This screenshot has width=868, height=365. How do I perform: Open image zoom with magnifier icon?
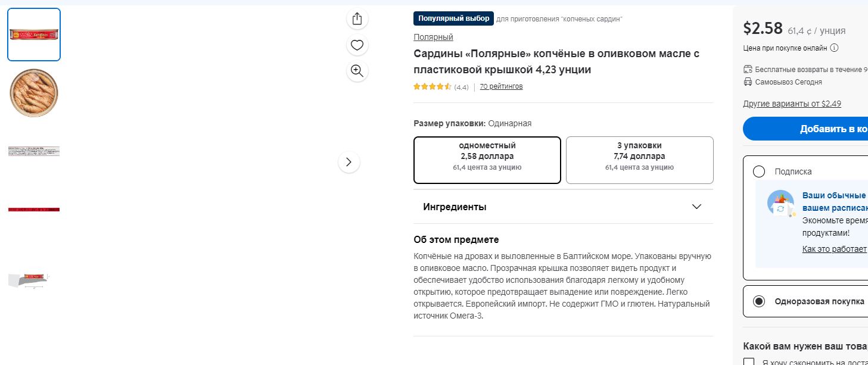point(357,71)
